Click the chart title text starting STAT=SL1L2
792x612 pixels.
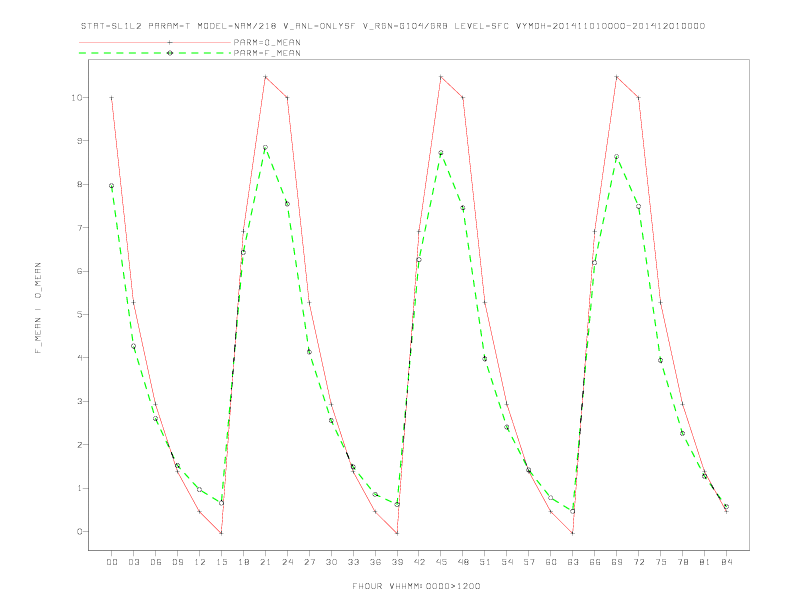pos(393,26)
